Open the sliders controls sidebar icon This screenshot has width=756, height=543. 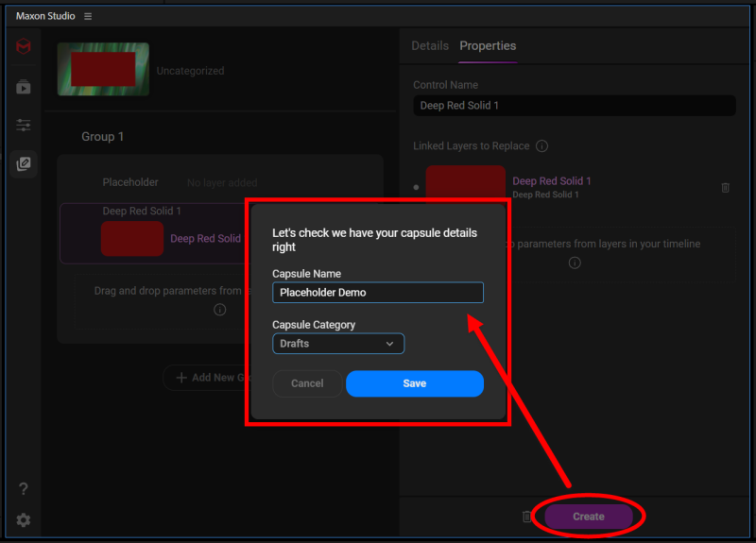(23, 126)
